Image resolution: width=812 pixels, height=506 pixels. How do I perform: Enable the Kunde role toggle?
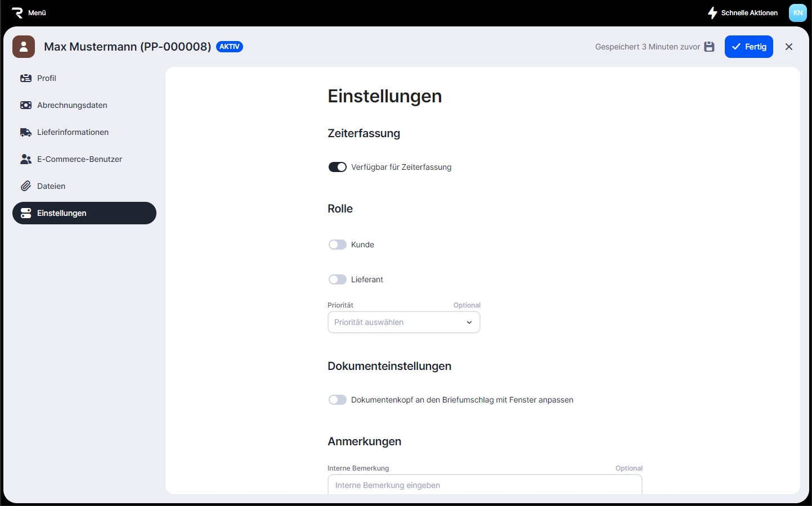click(x=338, y=245)
